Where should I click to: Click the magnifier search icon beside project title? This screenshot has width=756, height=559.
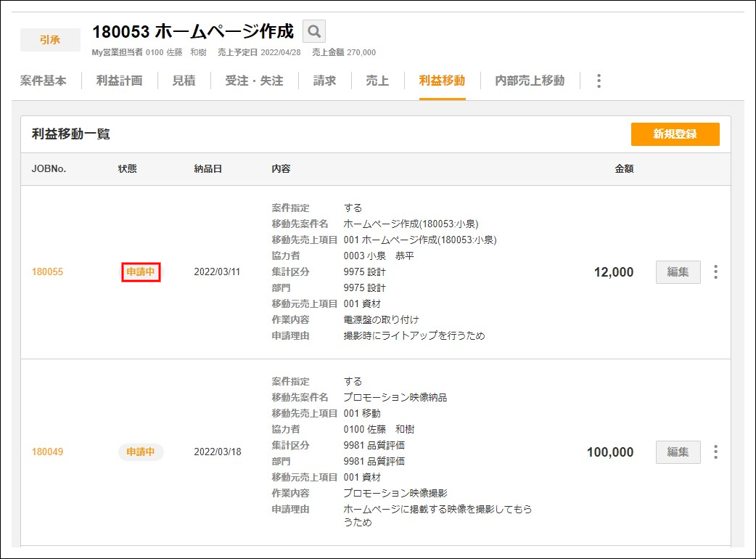tap(314, 32)
